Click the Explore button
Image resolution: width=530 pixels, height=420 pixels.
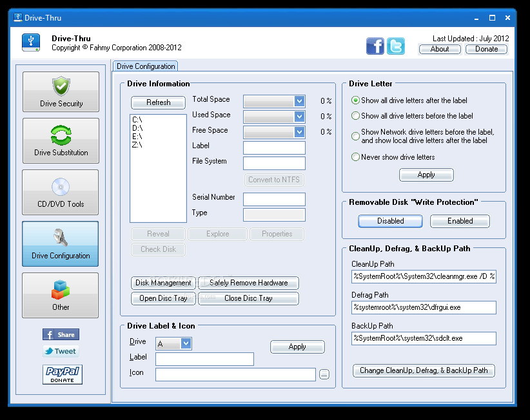[218, 234]
